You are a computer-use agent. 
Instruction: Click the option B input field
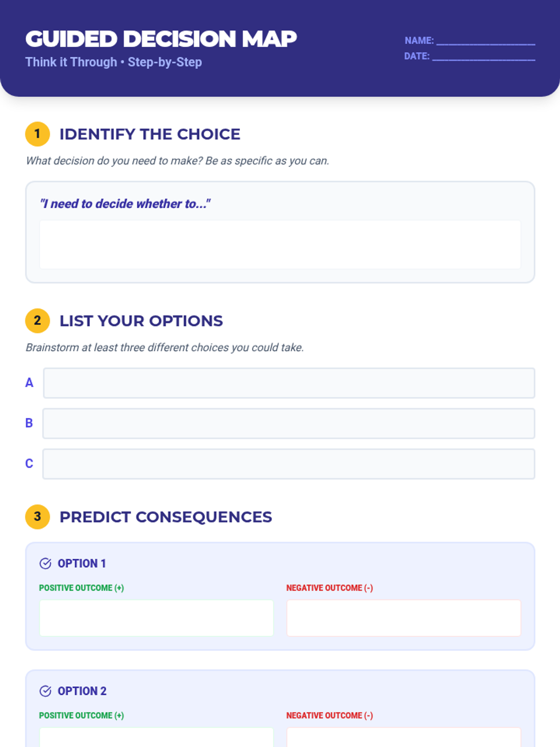[x=289, y=423]
